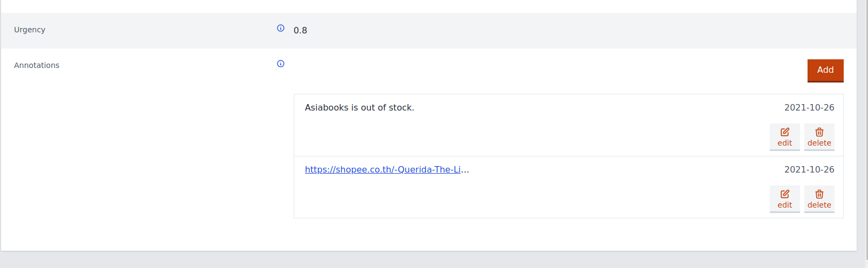
Task: Click the 2021-10-26 date of Asiabooks annotation
Action: [809, 107]
